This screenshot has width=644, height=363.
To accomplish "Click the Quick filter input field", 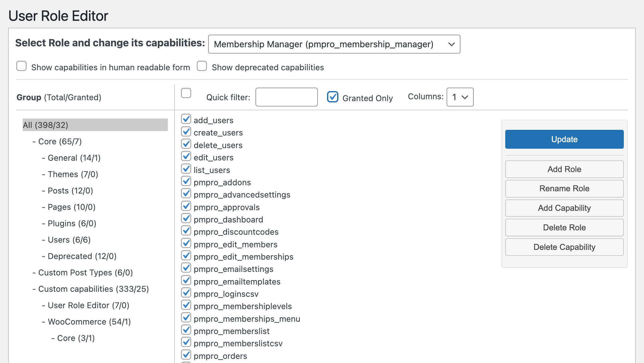I will point(286,97).
